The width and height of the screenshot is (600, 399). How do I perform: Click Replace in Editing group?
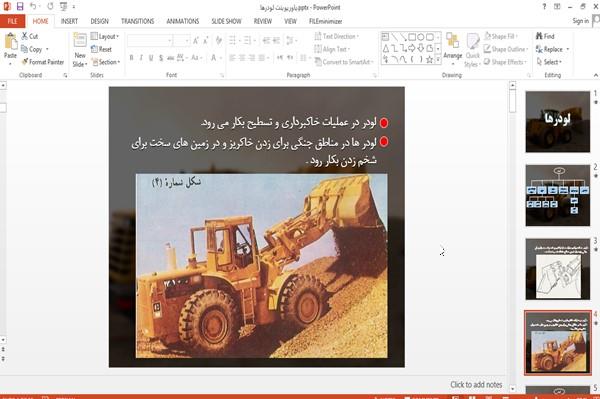point(553,49)
